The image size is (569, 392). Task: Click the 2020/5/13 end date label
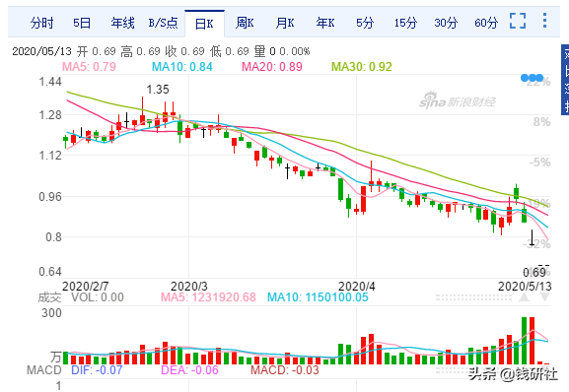525,287
